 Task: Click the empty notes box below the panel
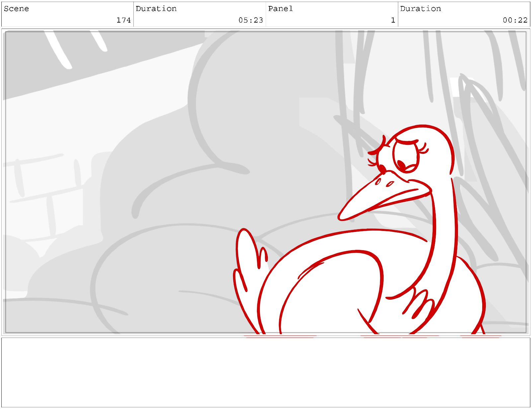tap(266, 372)
